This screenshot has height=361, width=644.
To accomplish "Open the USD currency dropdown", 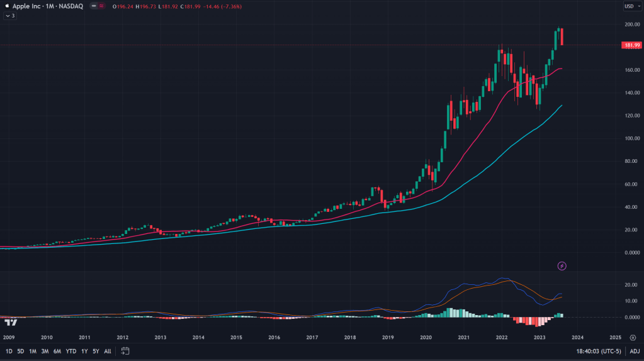I will coord(631,6).
